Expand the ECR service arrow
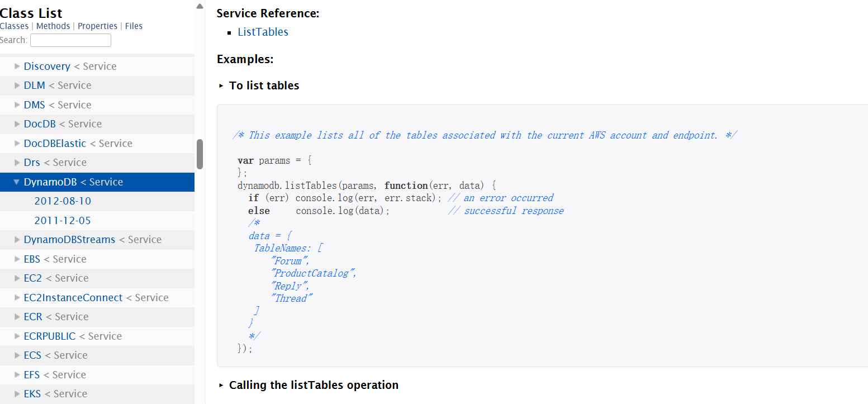The image size is (868, 404). 17,317
